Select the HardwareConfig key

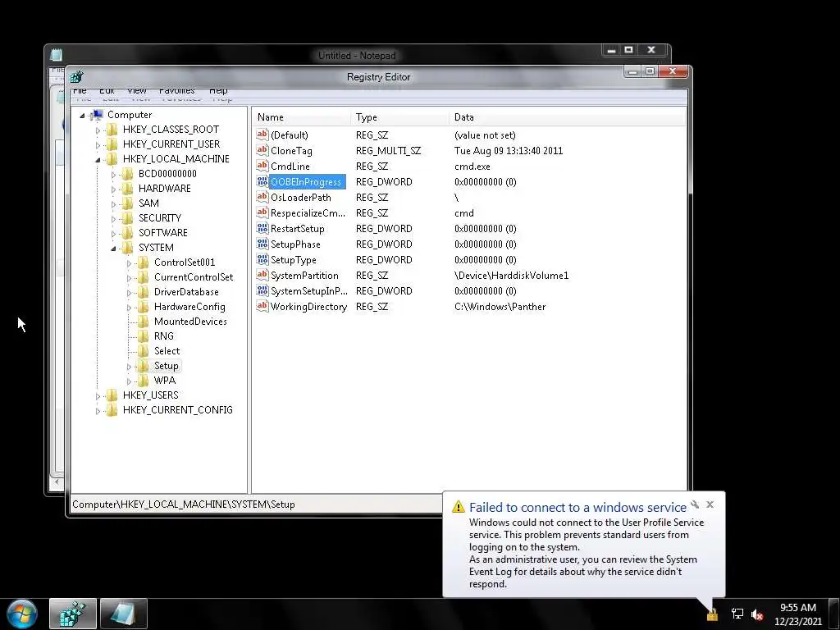189,307
